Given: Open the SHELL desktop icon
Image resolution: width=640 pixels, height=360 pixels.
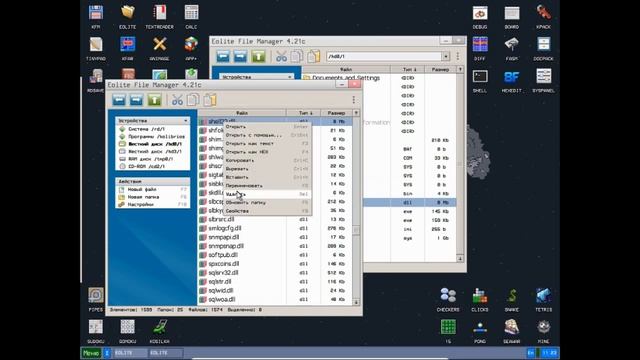Looking at the screenshot, I should click(480, 80).
